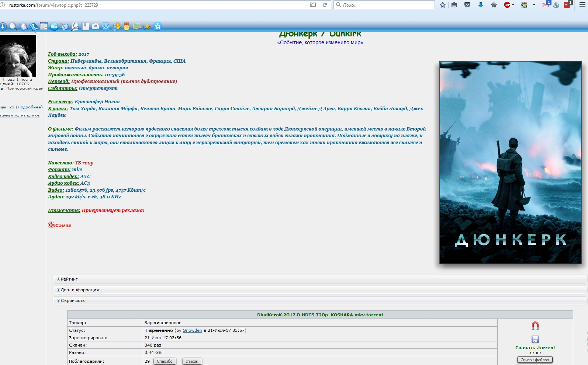
Task: Click the director name "Кристофер Нолан"
Action: click(x=97, y=102)
